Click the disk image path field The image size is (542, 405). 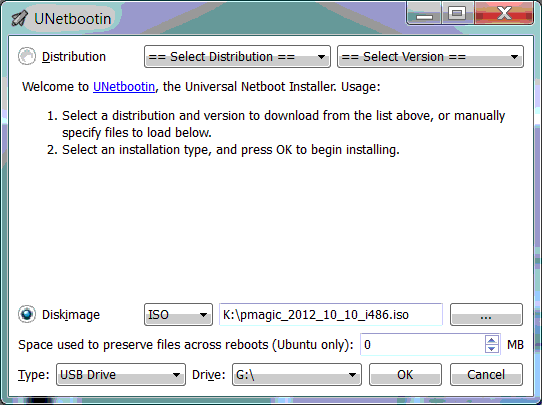pyautogui.click(x=331, y=314)
